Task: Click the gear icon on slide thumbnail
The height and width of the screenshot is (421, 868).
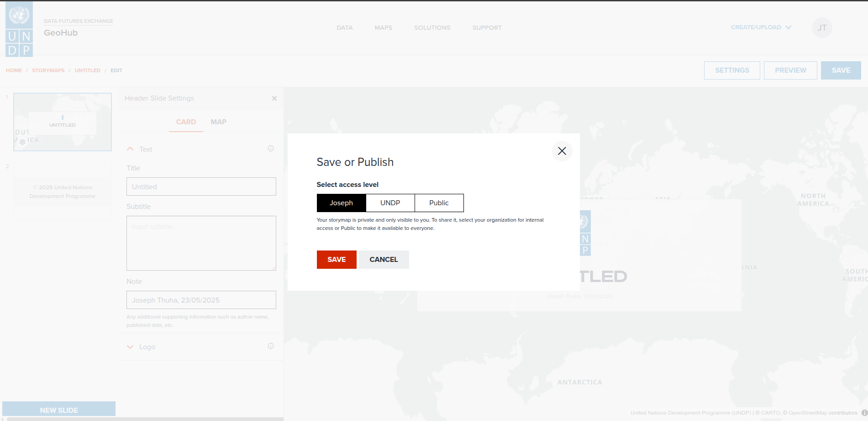Action: click(x=22, y=142)
